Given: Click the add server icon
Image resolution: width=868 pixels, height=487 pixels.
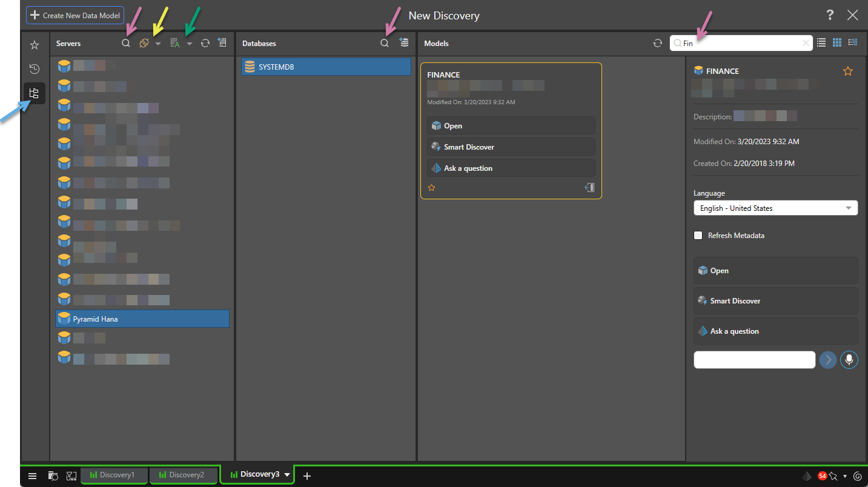Looking at the screenshot, I should pos(222,43).
